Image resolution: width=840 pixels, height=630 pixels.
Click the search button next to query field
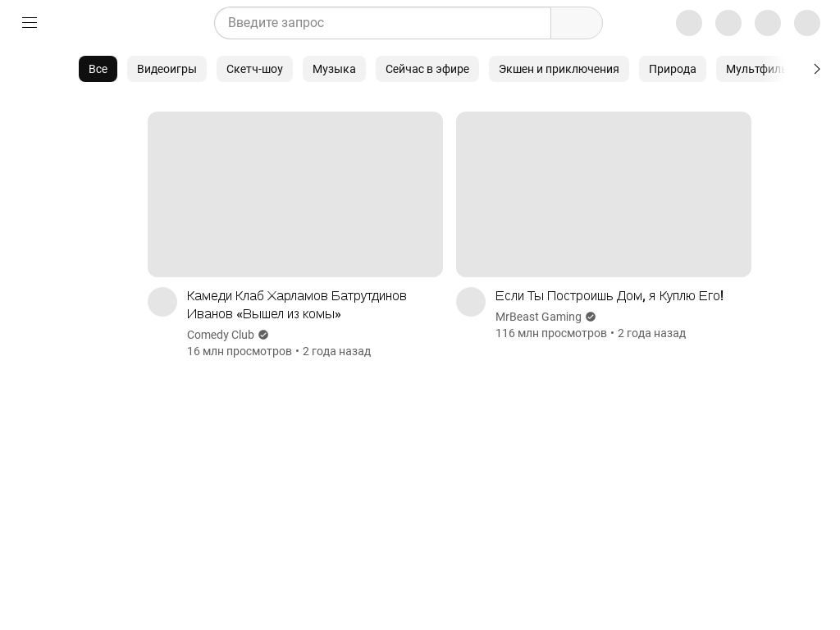pyautogui.click(x=577, y=23)
